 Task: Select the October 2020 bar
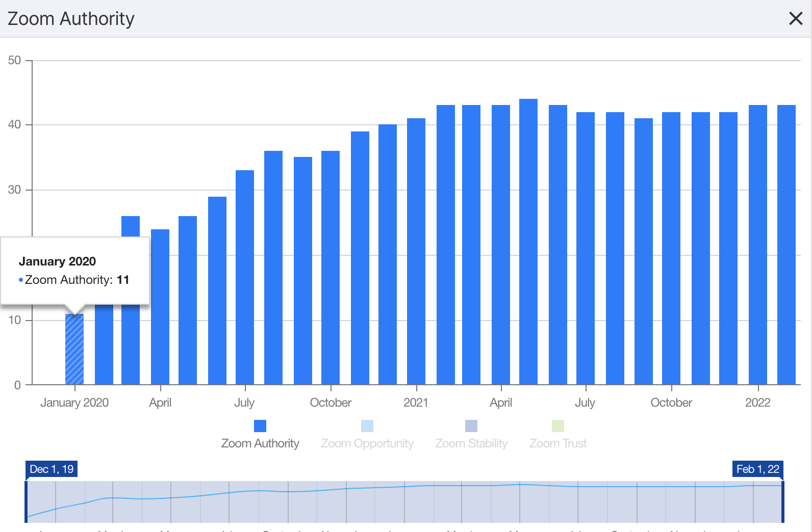pos(331,268)
